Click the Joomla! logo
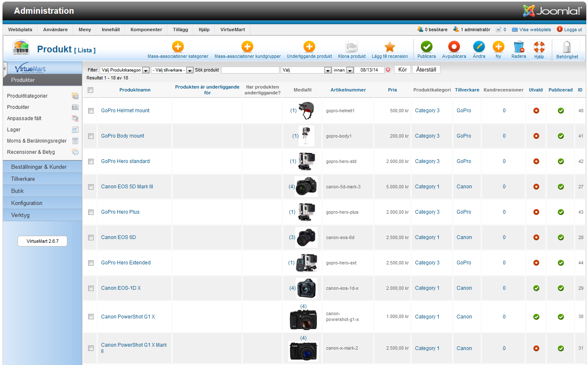This screenshot has height=365, width=588. [x=552, y=11]
